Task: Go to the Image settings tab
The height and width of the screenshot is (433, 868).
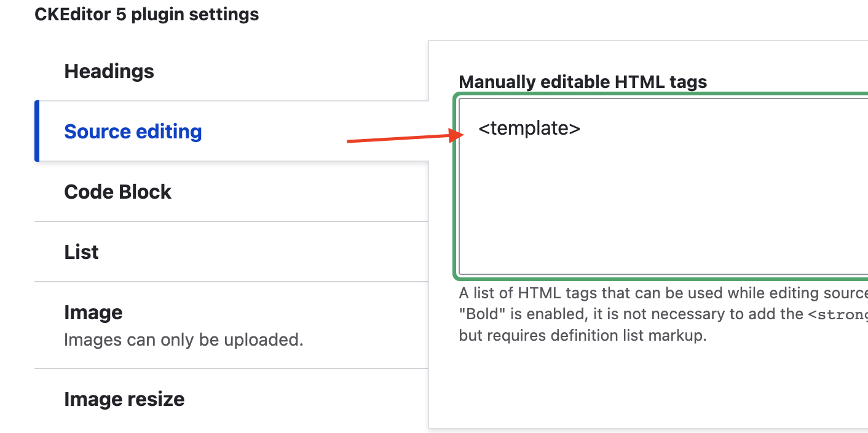Action: (x=93, y=312)
